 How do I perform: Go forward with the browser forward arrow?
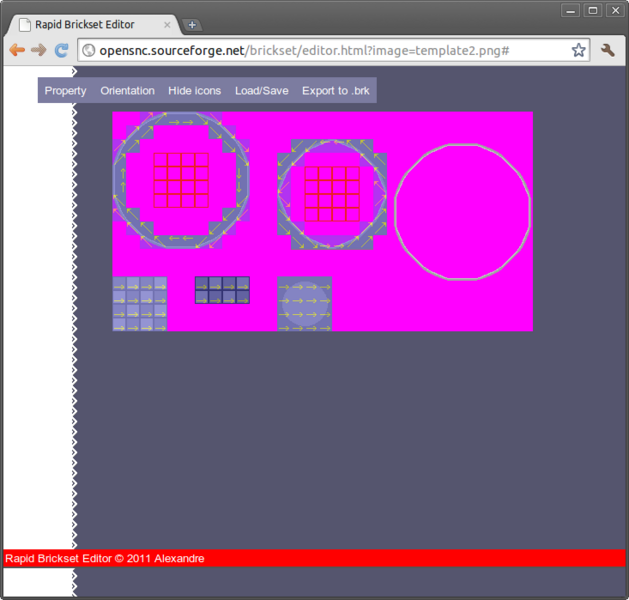[x=39, y=50]
